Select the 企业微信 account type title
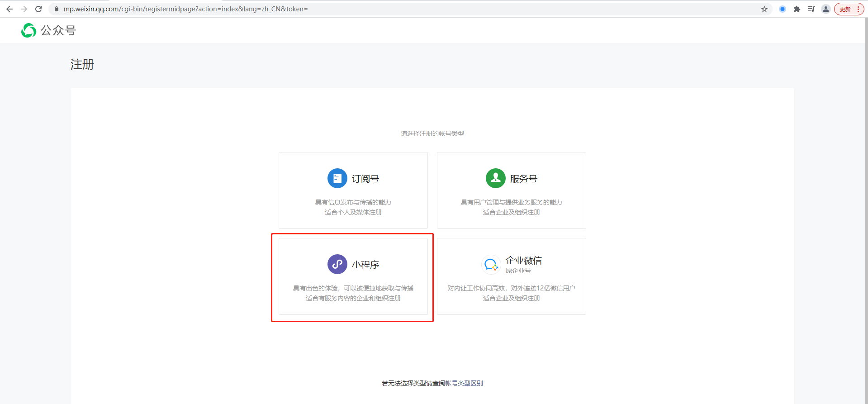The image size is (868, 404). [x=524, y=260]
